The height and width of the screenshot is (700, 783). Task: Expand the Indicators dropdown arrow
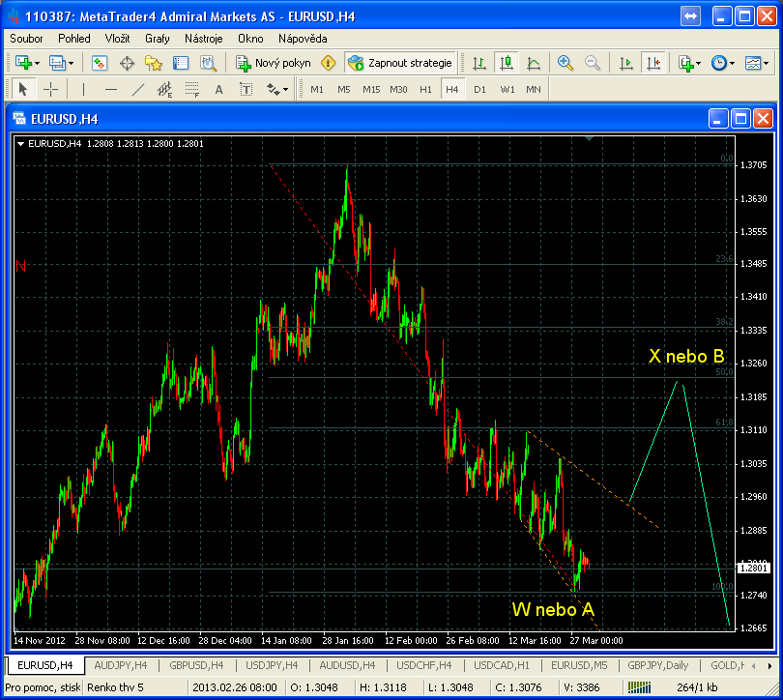pyautogui.click(x=699, y=64)
